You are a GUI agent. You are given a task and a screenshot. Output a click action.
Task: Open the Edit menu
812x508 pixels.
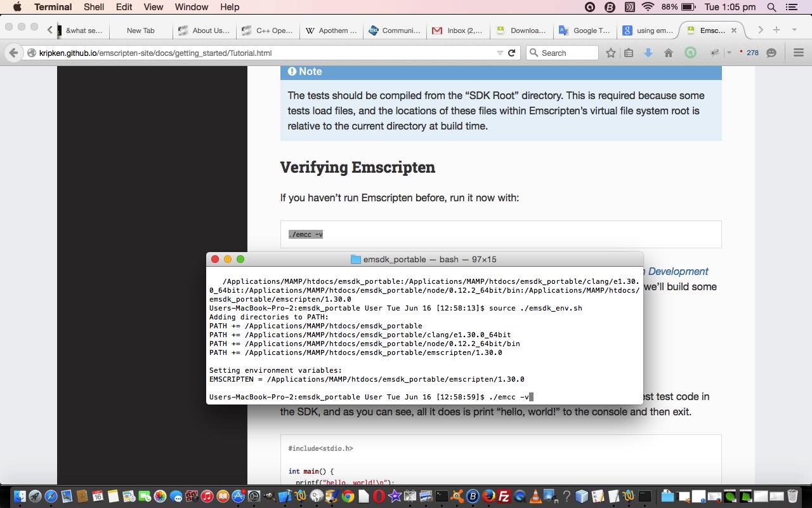[124, 7]
